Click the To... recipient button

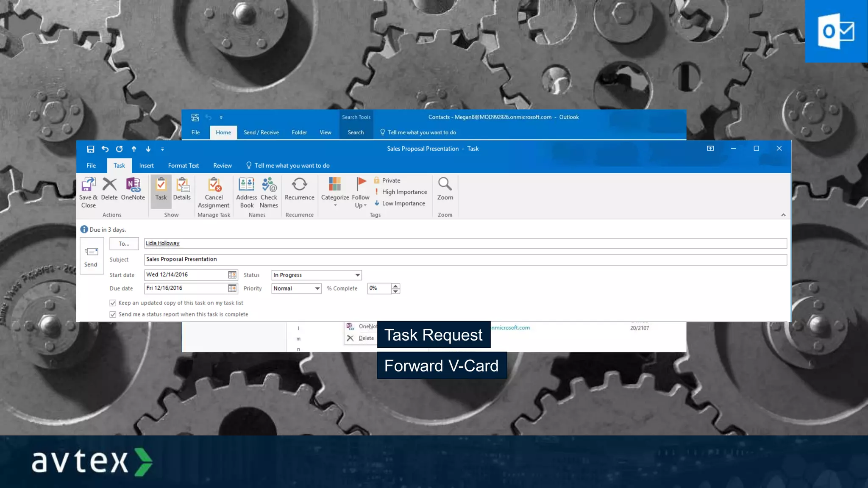(124, 244)
